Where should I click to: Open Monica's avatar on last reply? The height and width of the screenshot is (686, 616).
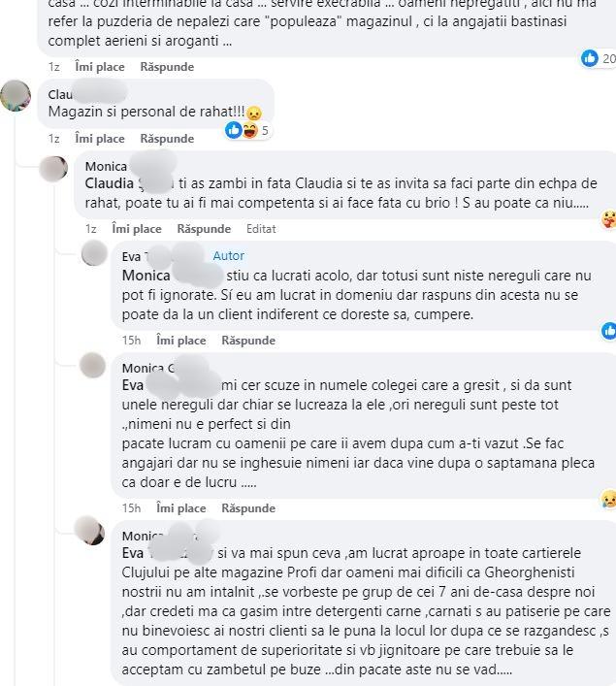point(89,530)
